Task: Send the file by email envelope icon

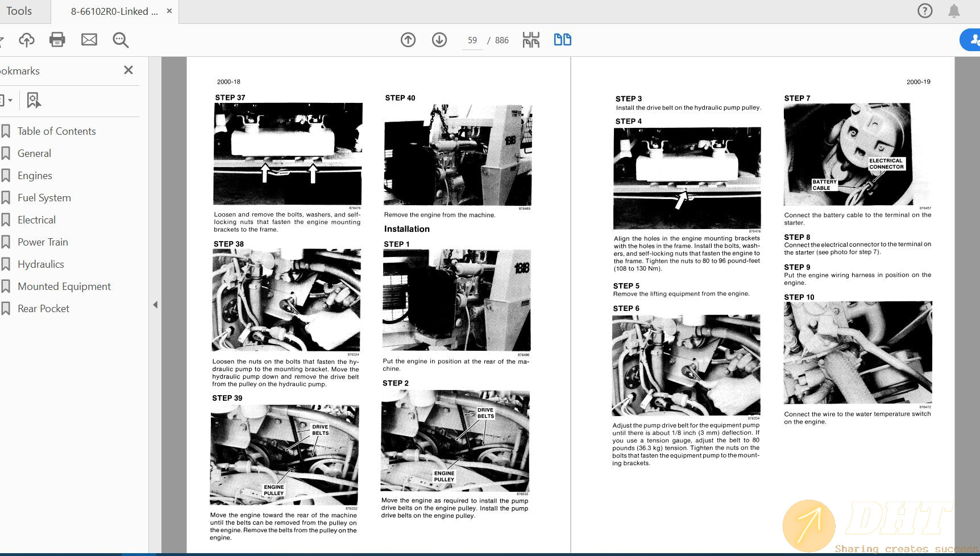Action: point(89,40)
